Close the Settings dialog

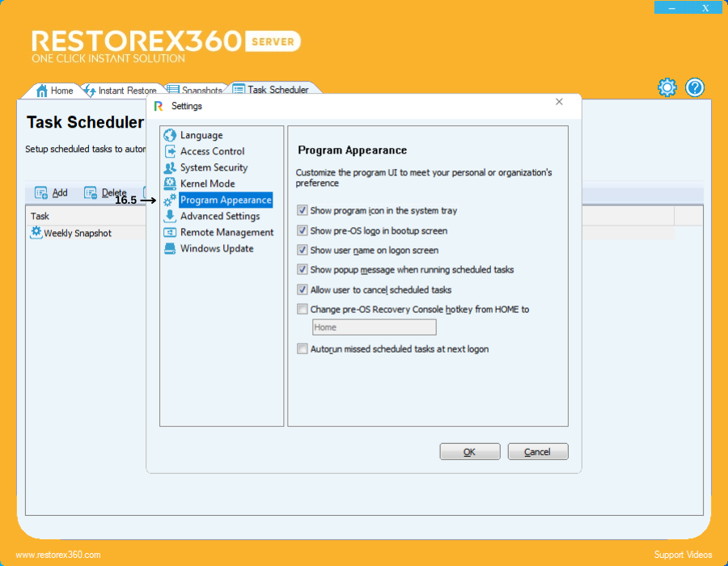pos(559,102)
